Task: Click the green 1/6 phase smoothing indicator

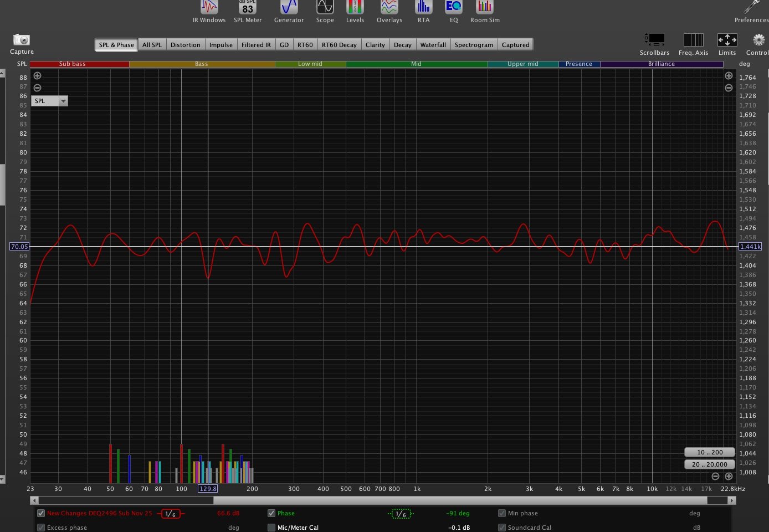Action: tap(401, 514)
